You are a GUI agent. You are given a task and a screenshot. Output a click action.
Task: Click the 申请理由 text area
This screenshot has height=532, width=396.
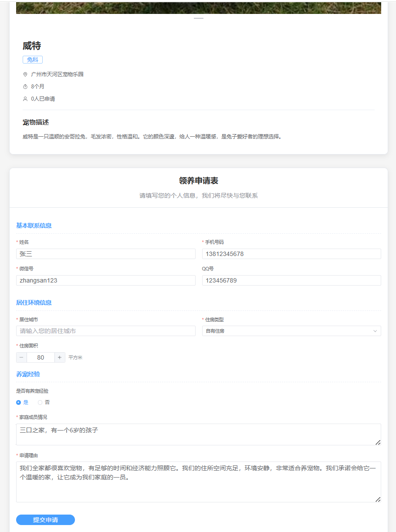tap(199, 482)
